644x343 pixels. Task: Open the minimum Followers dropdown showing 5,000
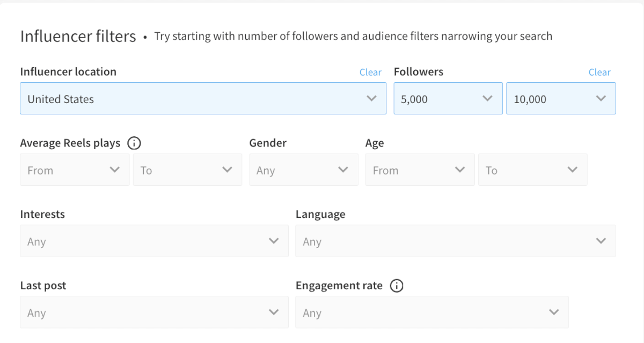[448, 98]
